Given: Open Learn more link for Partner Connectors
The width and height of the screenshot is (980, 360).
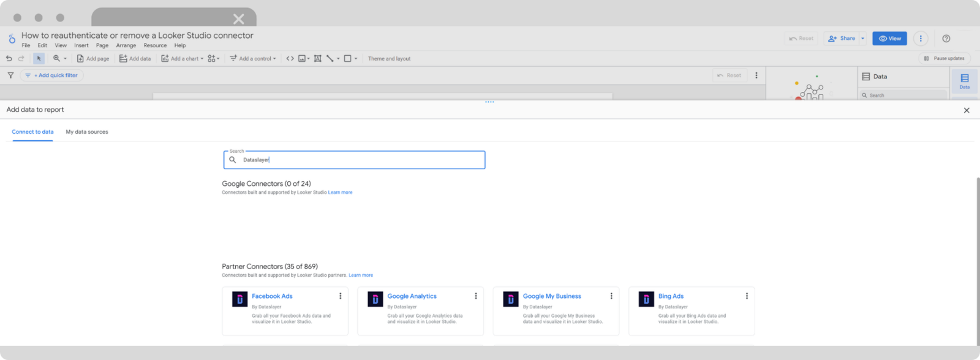Looking at the screenshot, I should (361, 275).
